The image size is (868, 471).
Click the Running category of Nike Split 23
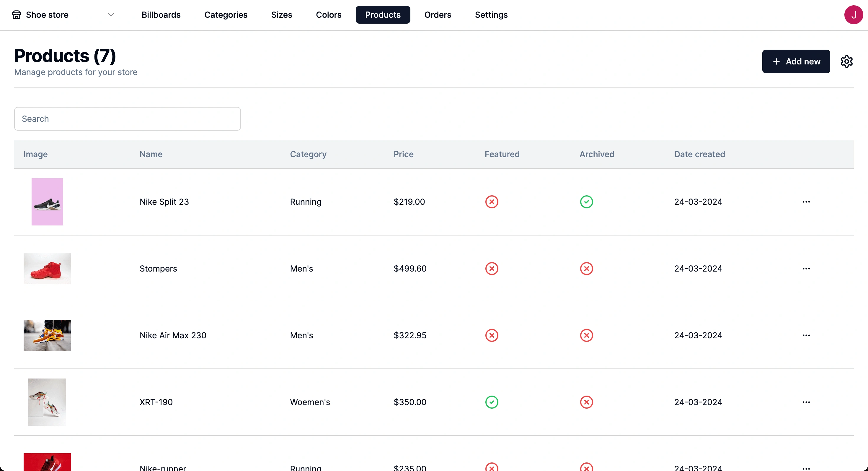click(306, 202)
